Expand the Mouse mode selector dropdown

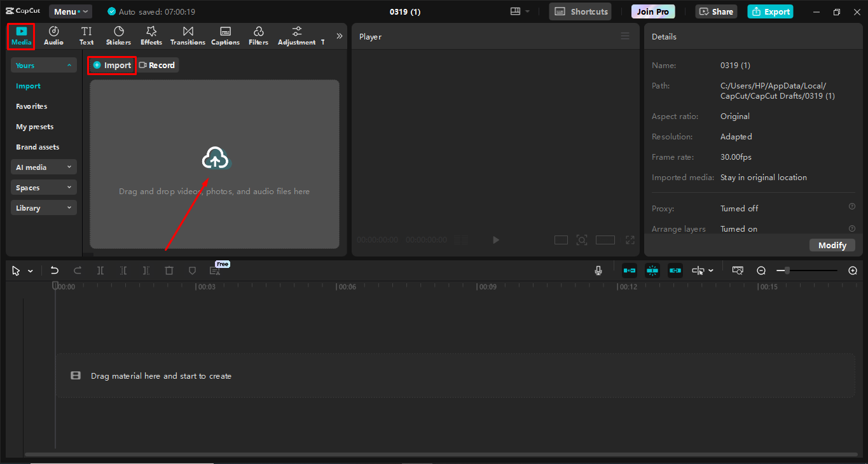pos(30,270)
